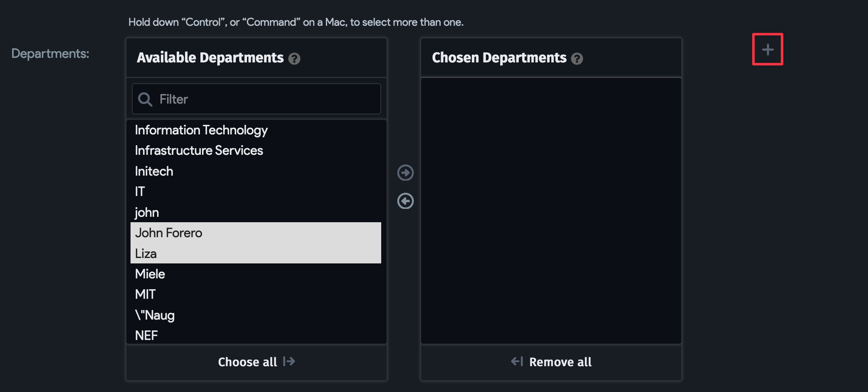The height and width of the screenshot is (392, 868).
Task: Click the Available Departments help icon
Action: (x=295, y=59)
